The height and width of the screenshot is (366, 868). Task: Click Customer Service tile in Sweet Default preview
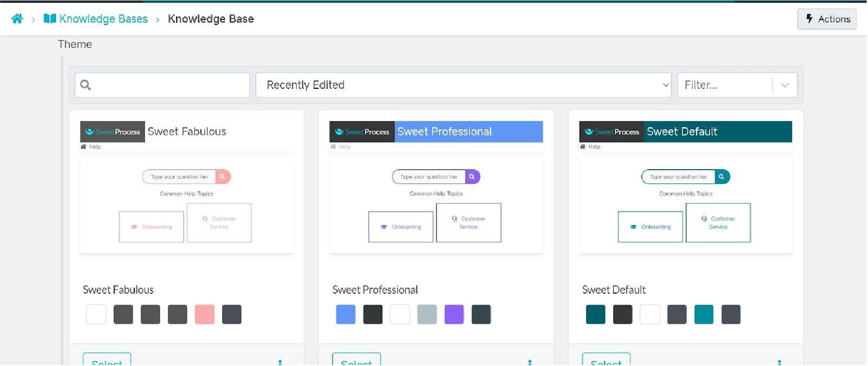(718, 223)
